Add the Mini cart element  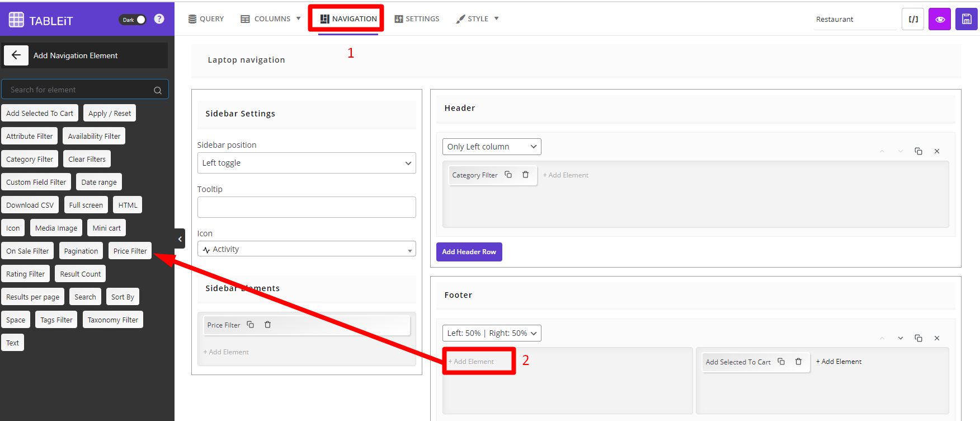[106, 228]
